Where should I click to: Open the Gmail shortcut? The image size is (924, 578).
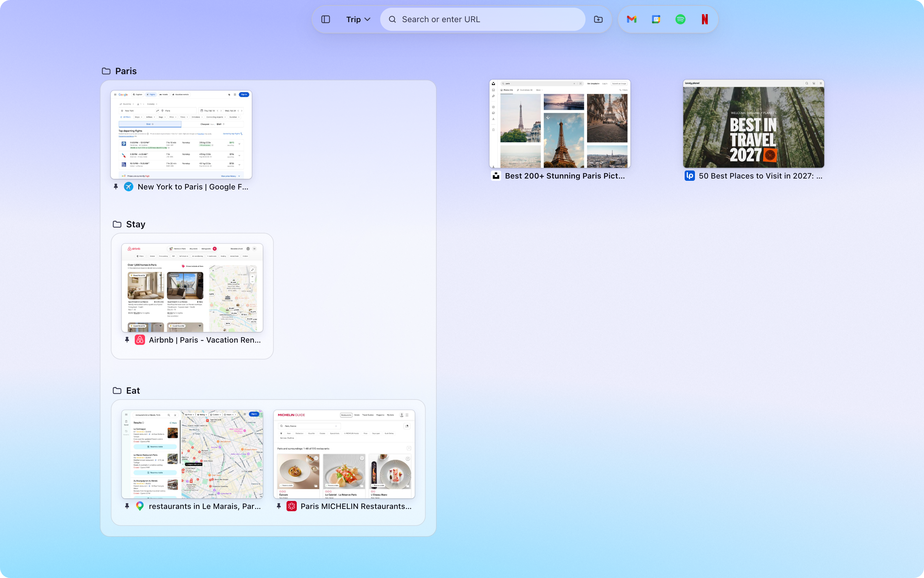(631, 20)
